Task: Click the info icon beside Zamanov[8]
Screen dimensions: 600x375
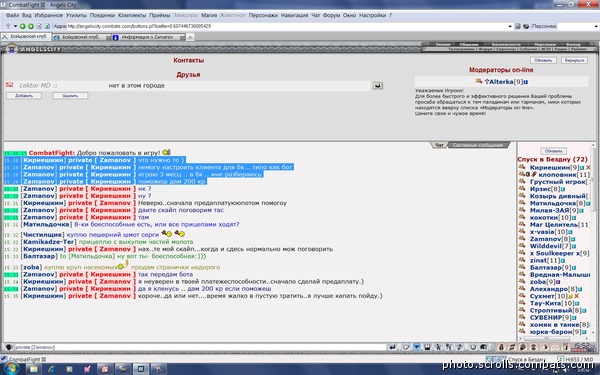Action: click(572, 239)
